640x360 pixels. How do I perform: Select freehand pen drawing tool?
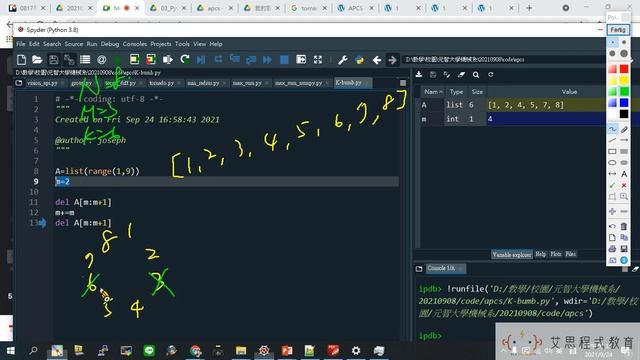point(612,129)
